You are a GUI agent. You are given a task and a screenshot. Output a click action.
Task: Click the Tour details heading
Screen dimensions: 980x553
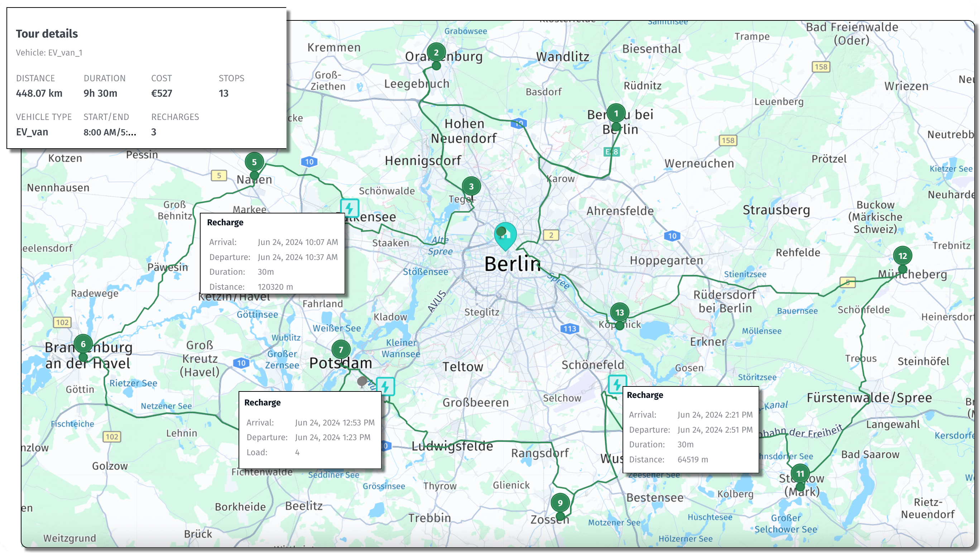pyautogui.click(x=47, y=33)
